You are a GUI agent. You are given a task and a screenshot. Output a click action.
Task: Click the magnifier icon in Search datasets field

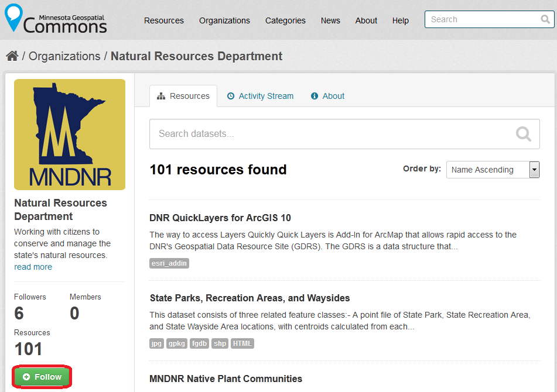coord(523,134)
